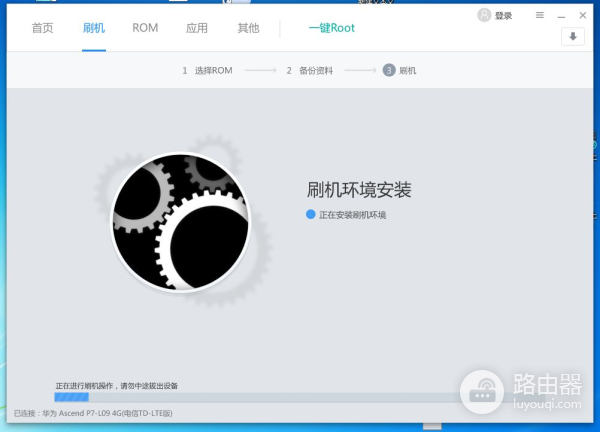This screenshot has width=600, height=432.
Task: Click the 刷机环境安装 heading
Action: [359, 190]
